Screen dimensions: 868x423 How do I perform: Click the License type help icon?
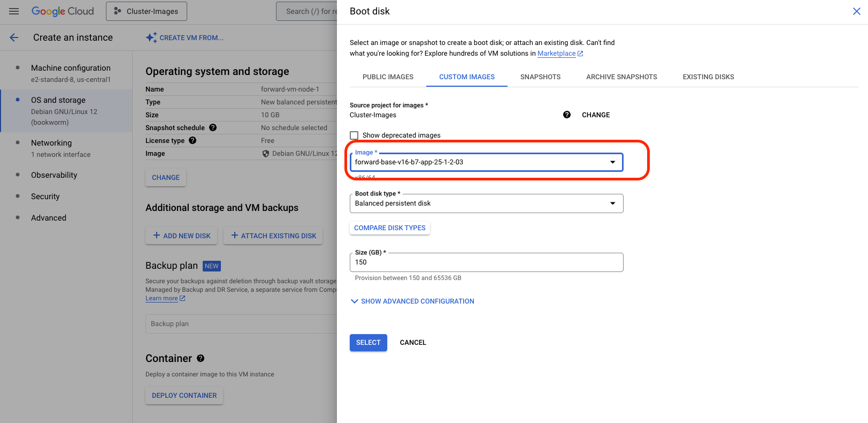pos(193,141)
